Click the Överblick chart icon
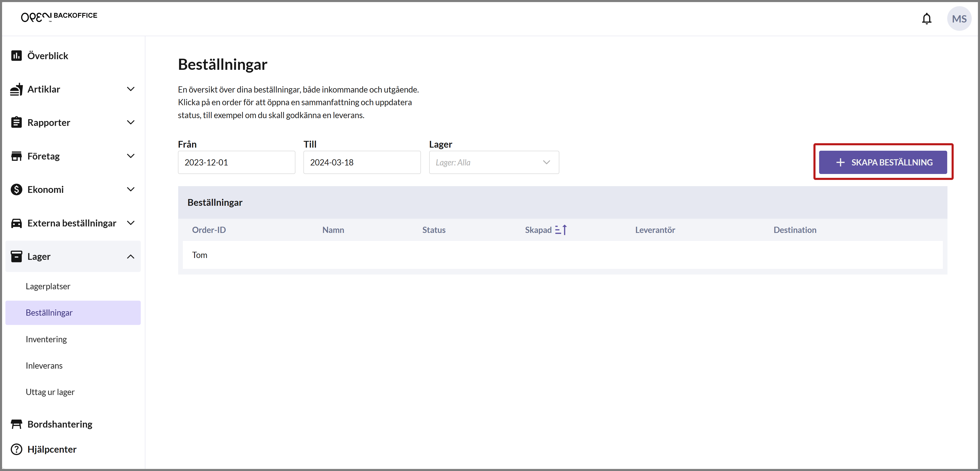Screen dimensions: 980x471 (16, 56)
